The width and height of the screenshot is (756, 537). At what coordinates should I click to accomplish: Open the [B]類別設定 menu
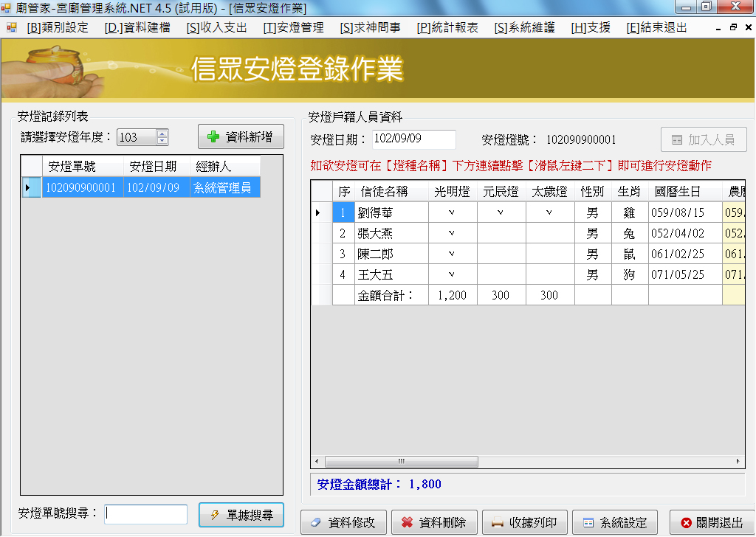click(x=58, y=28)
